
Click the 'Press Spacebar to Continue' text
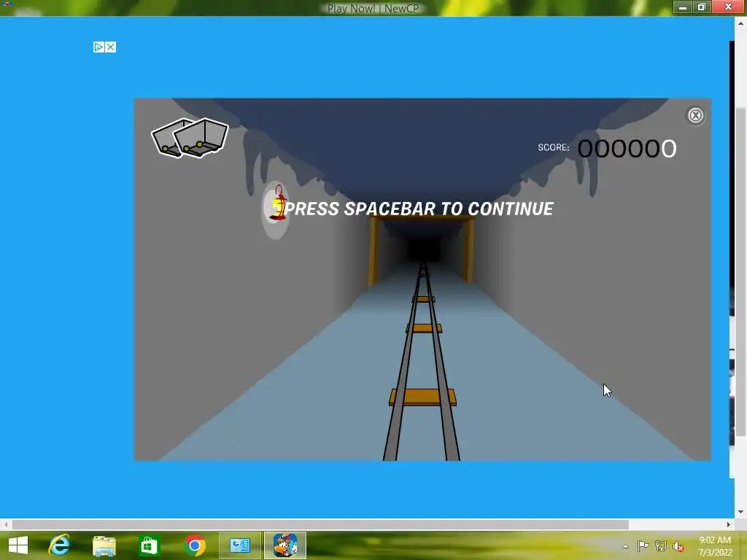(418, 209)
